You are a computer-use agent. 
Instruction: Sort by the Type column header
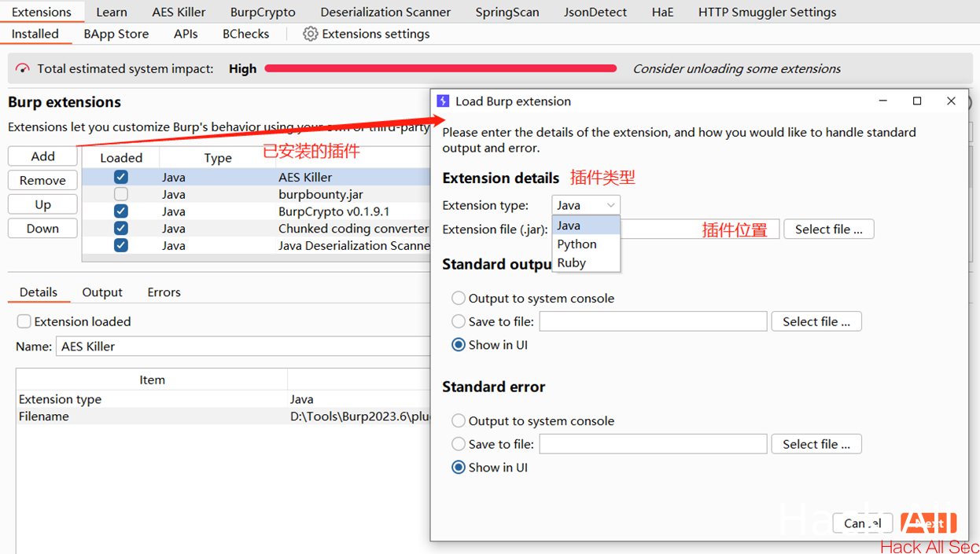(x=218, y=158)
